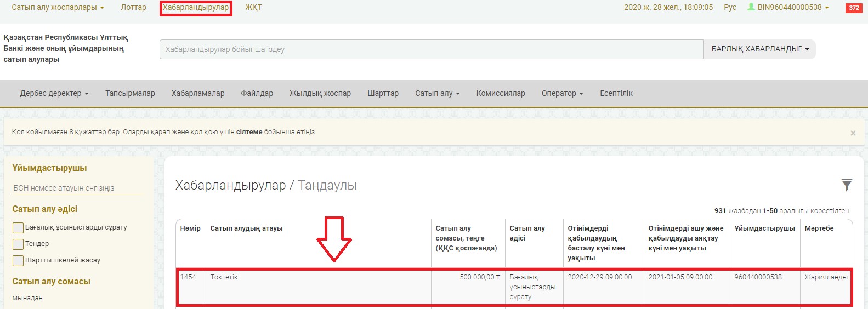
Task: Select the Комиссиялар menu item
Action: point(500,94)
